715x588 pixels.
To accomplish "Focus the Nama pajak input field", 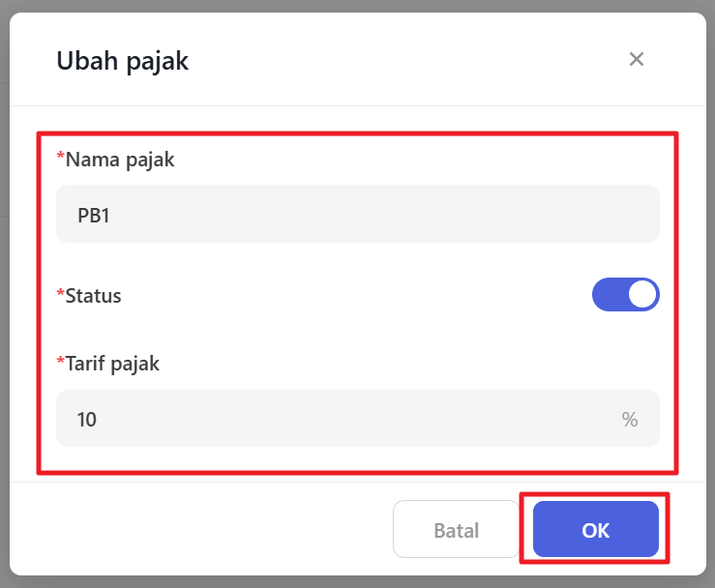I will [358, 214].
